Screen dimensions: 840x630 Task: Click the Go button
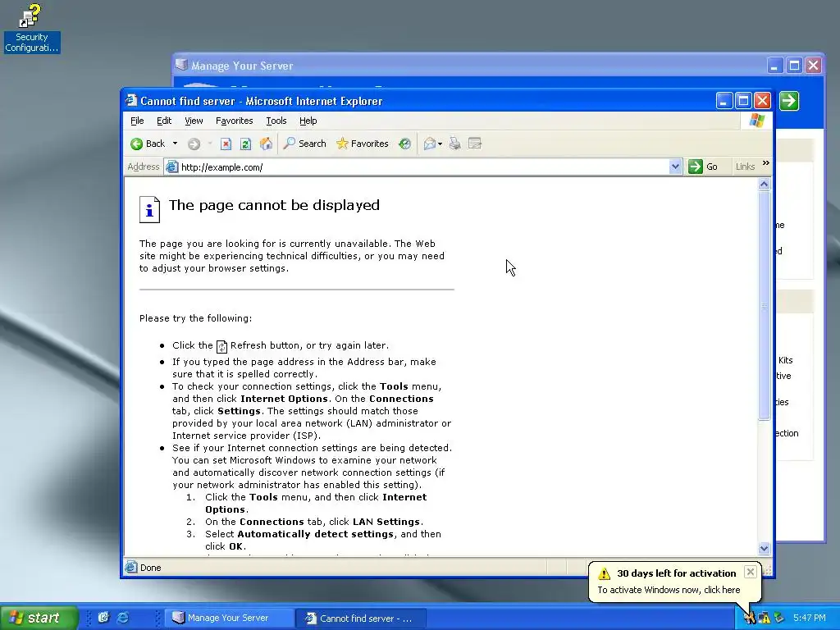click(703, 167)
